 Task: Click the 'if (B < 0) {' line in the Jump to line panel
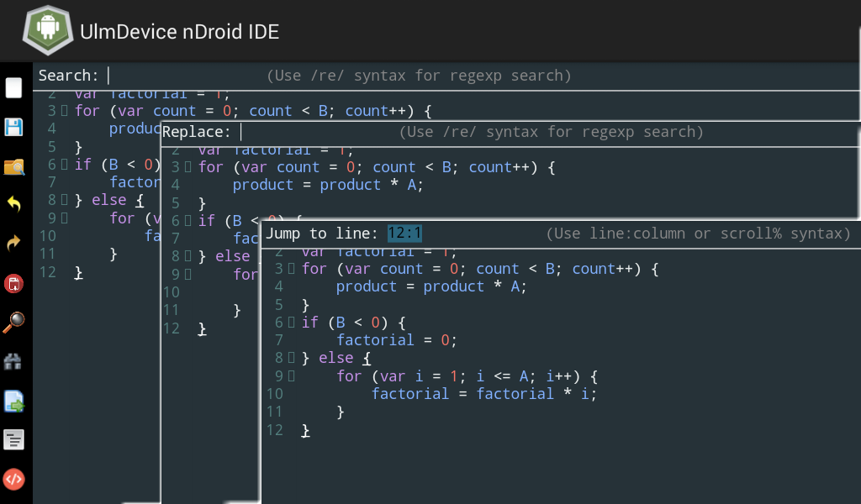(x=354, y=322)
